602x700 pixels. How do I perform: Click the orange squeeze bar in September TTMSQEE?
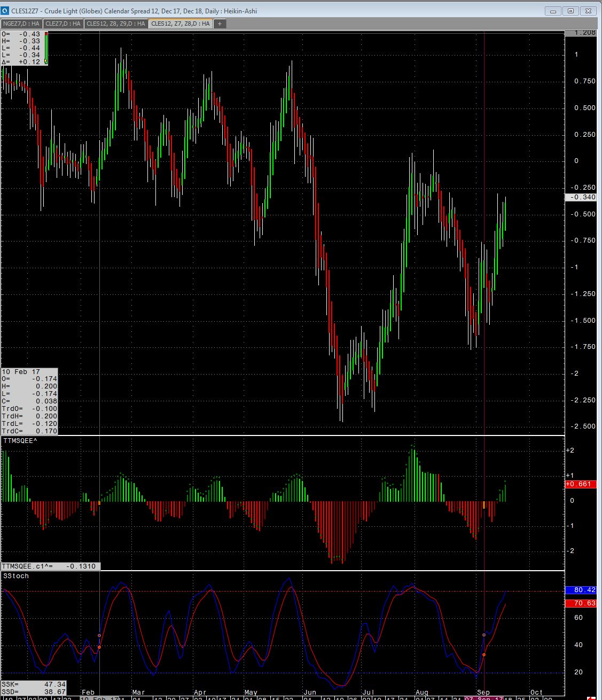[484, 505]
